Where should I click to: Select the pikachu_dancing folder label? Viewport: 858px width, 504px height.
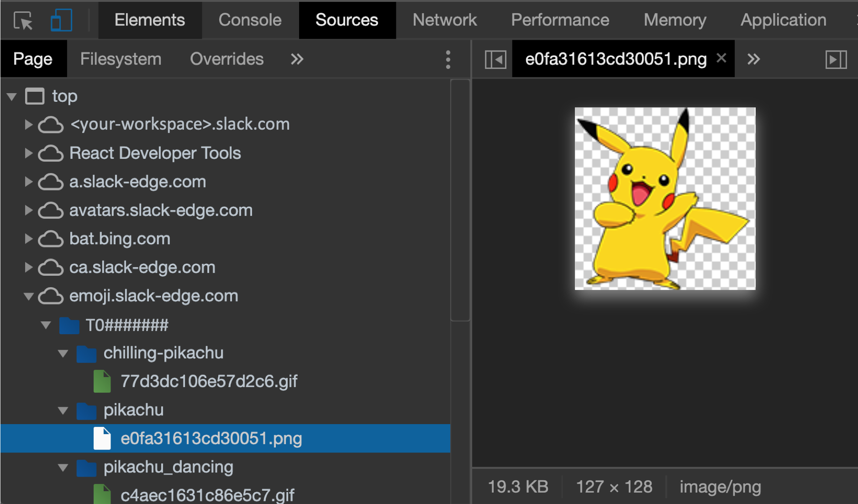pyautogui.click(x=168, y=467)
